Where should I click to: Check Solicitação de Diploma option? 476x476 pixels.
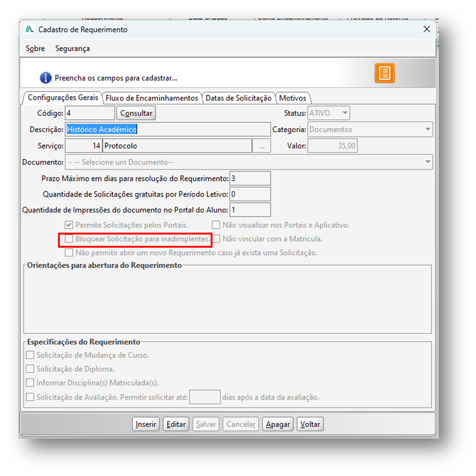tap(30, 369)
